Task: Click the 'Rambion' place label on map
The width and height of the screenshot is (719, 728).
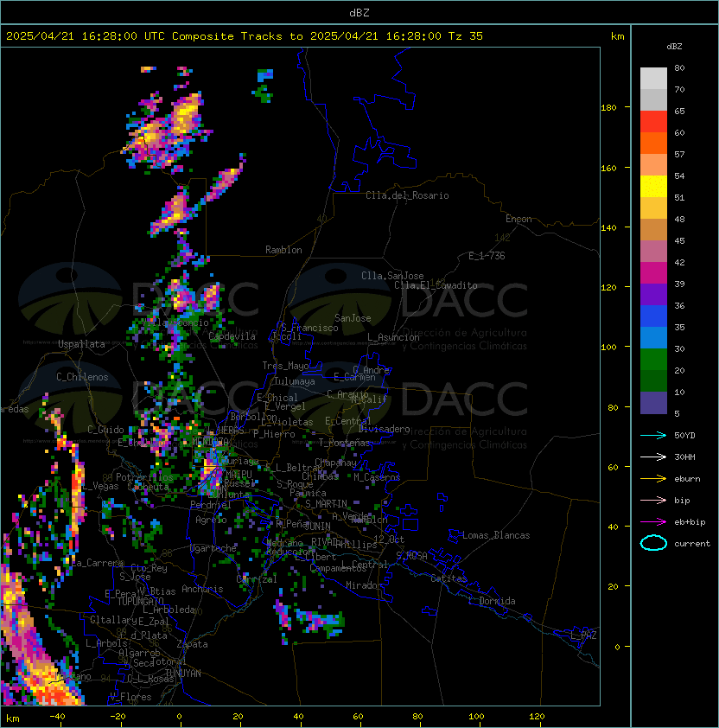Action: coord(283,250)
